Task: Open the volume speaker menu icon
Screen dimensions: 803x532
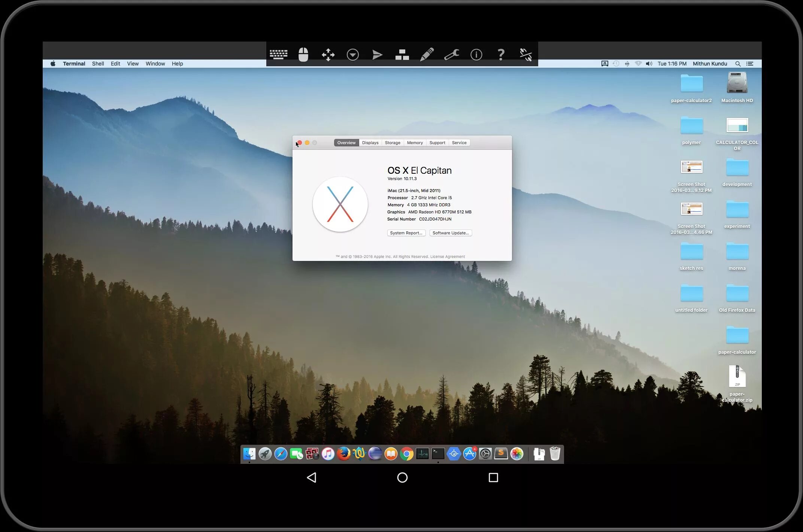Action: [649, 64]
